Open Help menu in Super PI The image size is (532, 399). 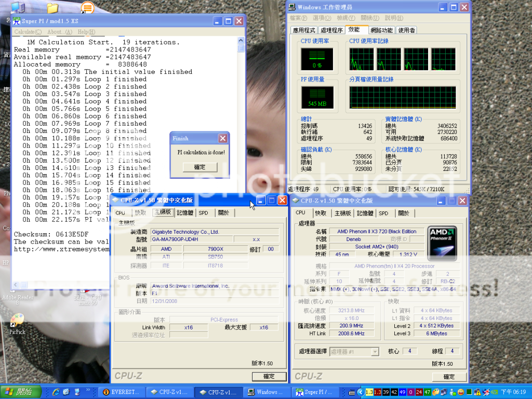(x=87, y=32)
